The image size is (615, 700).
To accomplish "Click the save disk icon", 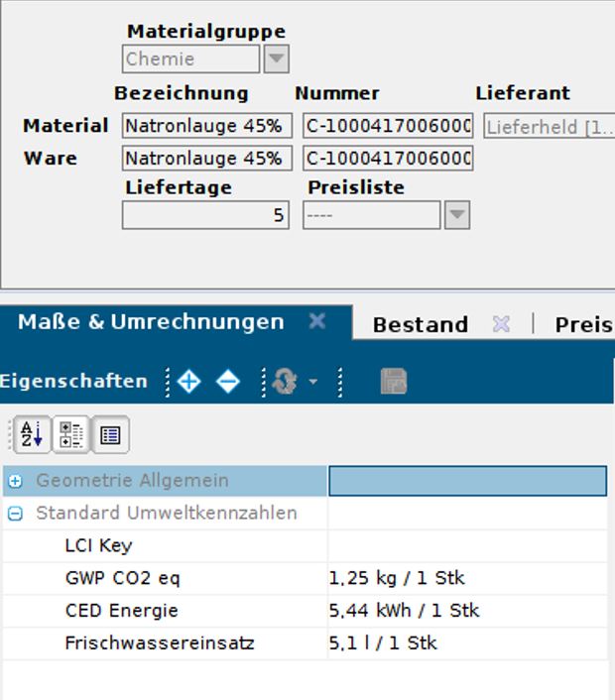I will pyautogui.click(x=394, y=382).
